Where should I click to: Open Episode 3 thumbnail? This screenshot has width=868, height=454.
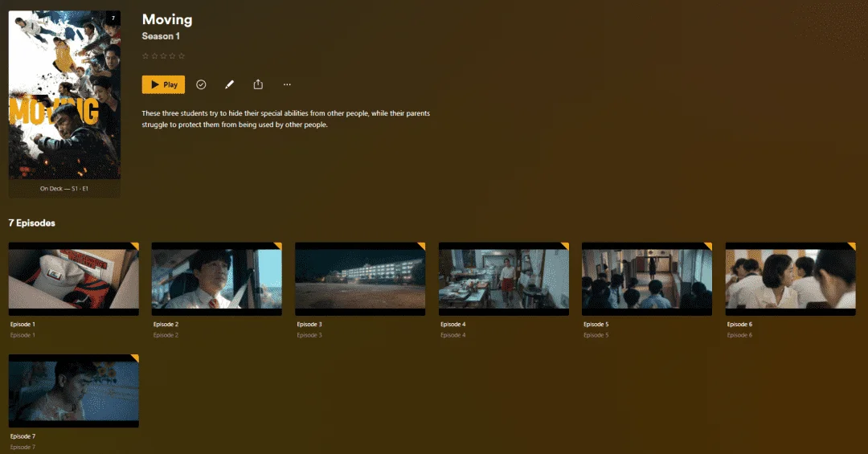pos(360,279)
